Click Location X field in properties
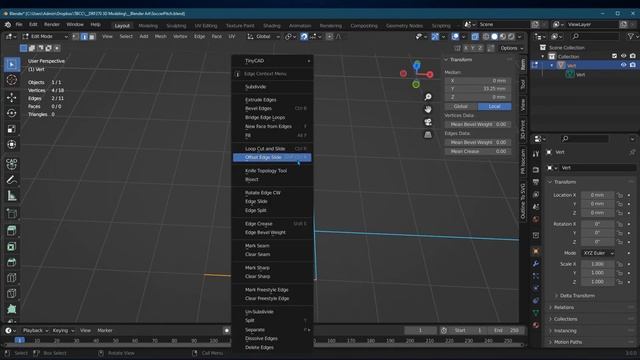The image size is (640, 360). point(597,195)
